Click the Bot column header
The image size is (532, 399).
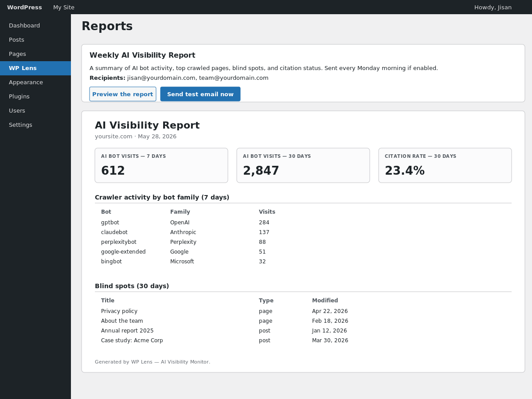(x=106, y=212)
